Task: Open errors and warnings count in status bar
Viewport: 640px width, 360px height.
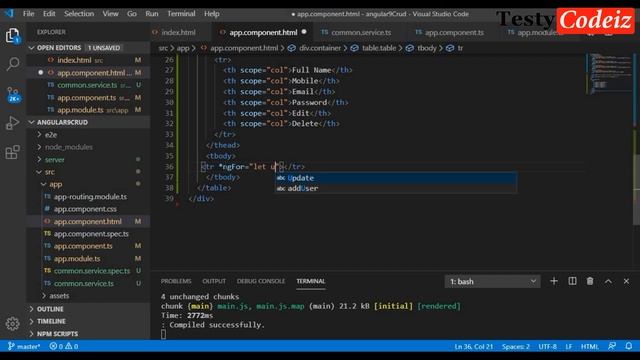Action: (x=64, y=347)
